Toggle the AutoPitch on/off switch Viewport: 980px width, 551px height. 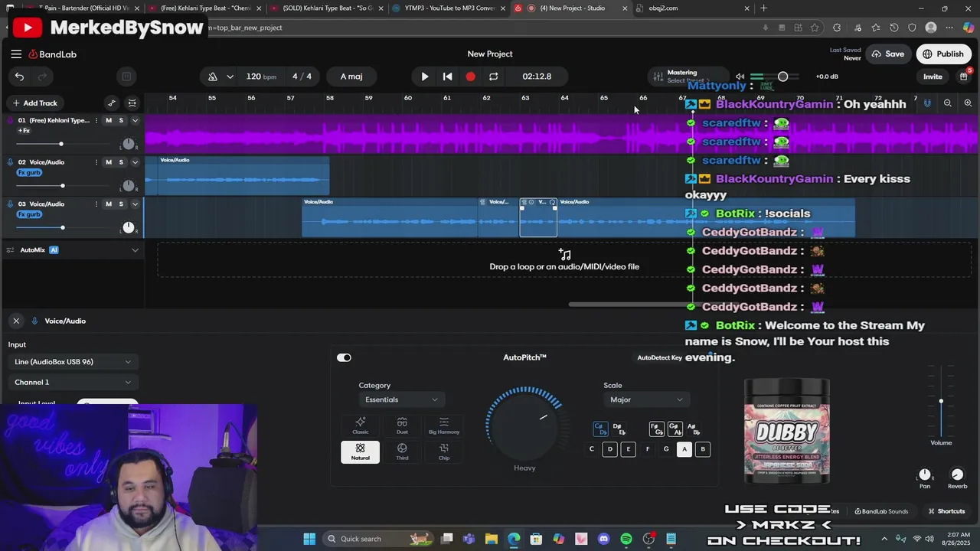point(344,357)
